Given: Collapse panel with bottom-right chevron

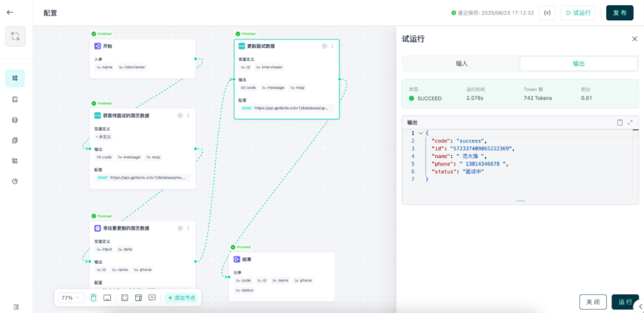Looking at the screenshot, I should click(640, 306).
